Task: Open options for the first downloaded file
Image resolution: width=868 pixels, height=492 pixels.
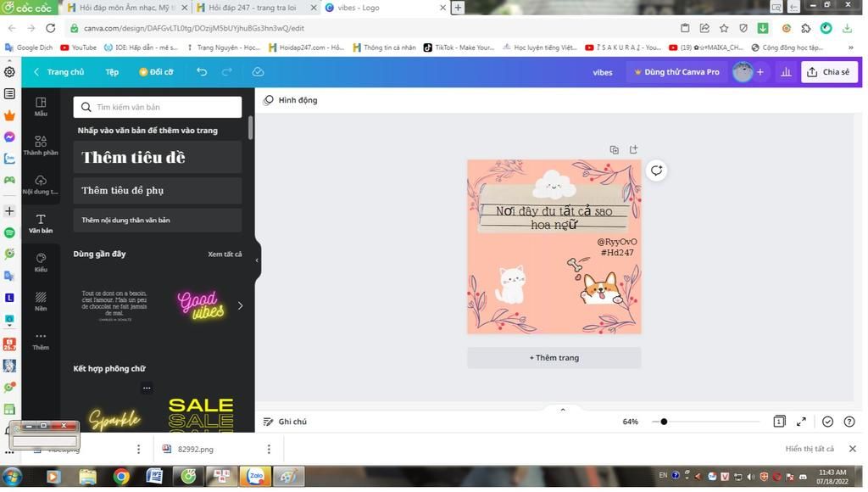Action: click(x=138, y=450)
